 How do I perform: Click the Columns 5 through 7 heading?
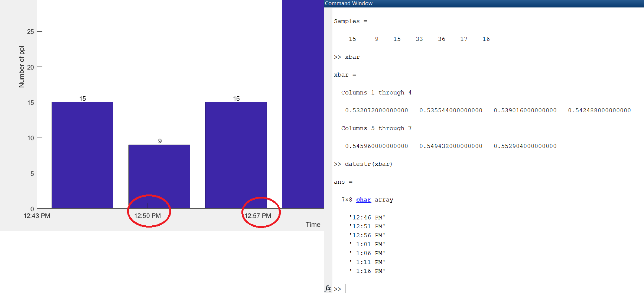tap(376, 128)
